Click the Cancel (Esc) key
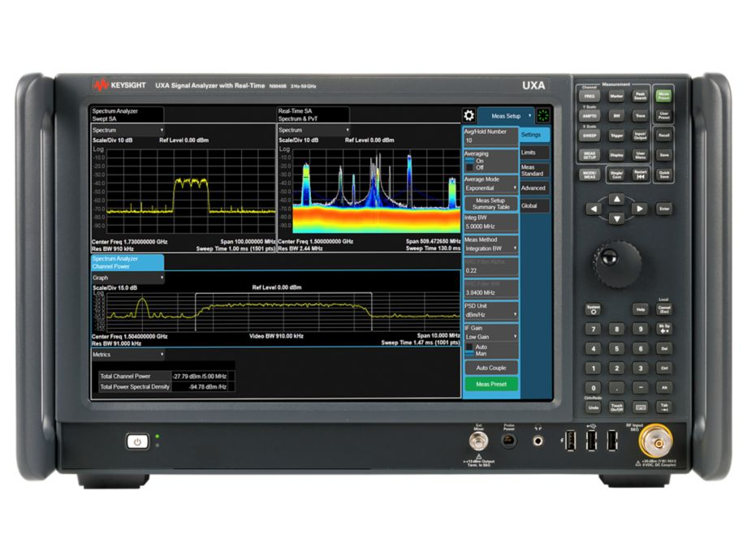The width and height of the screenshot is (747, 560). coord(663,308)
